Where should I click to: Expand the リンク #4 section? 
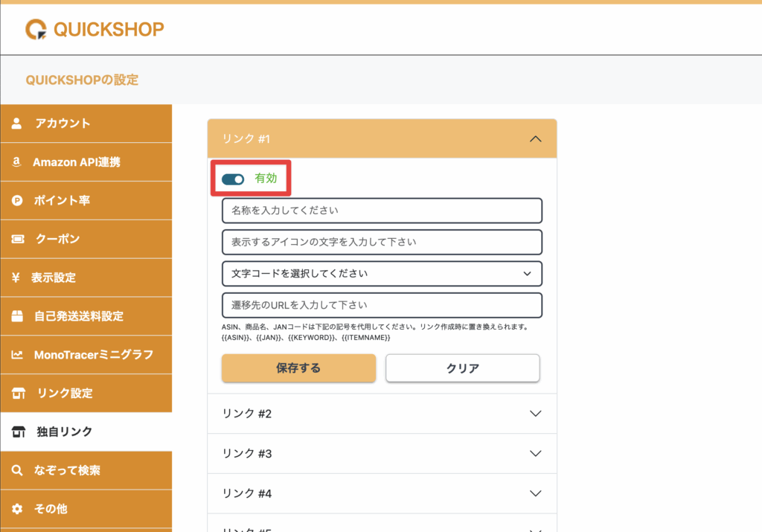click(382, 493)
